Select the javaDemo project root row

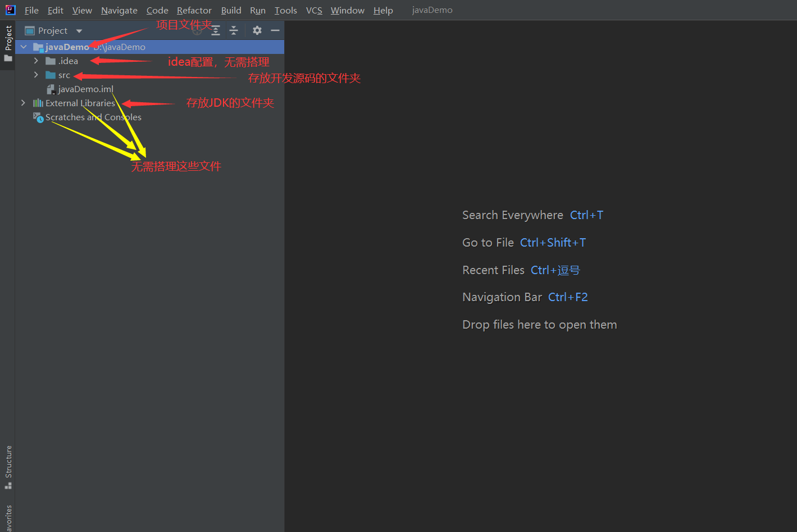150,47
